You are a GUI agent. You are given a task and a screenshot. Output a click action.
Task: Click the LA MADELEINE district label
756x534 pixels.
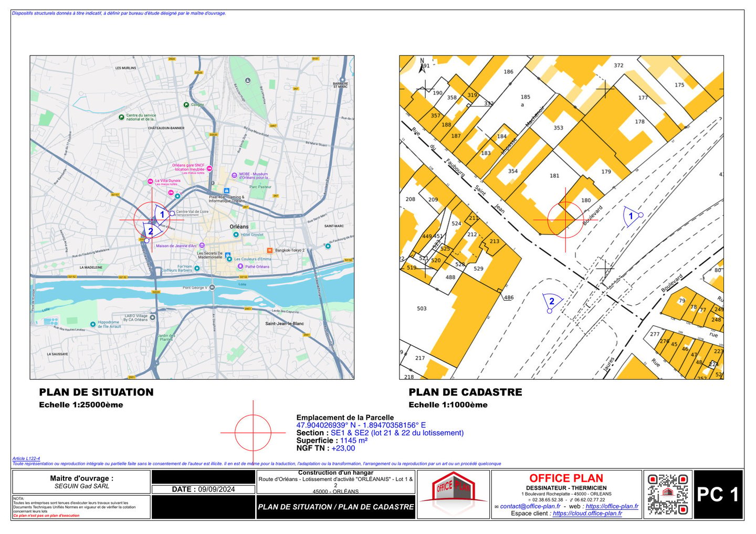tap(91, 268)
